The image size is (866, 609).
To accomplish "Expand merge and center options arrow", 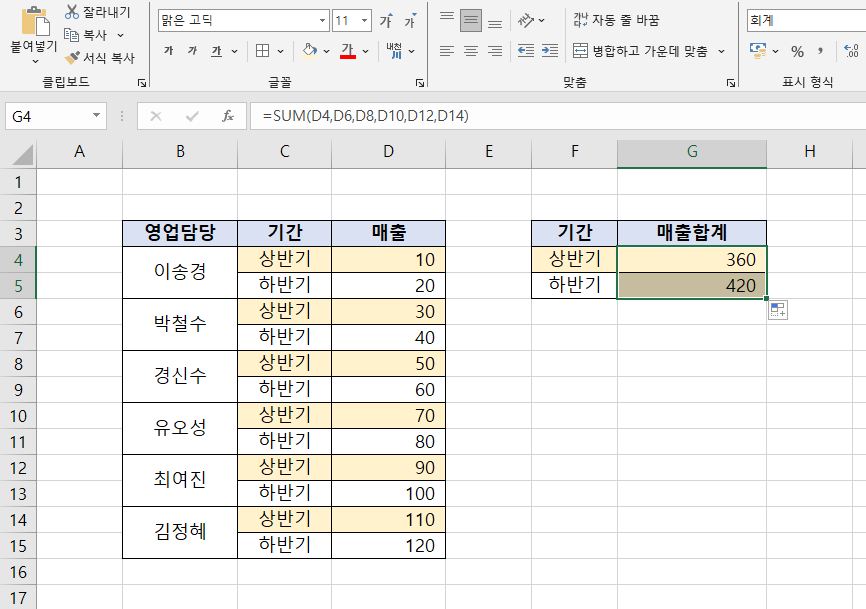I will tap(721, 51).
